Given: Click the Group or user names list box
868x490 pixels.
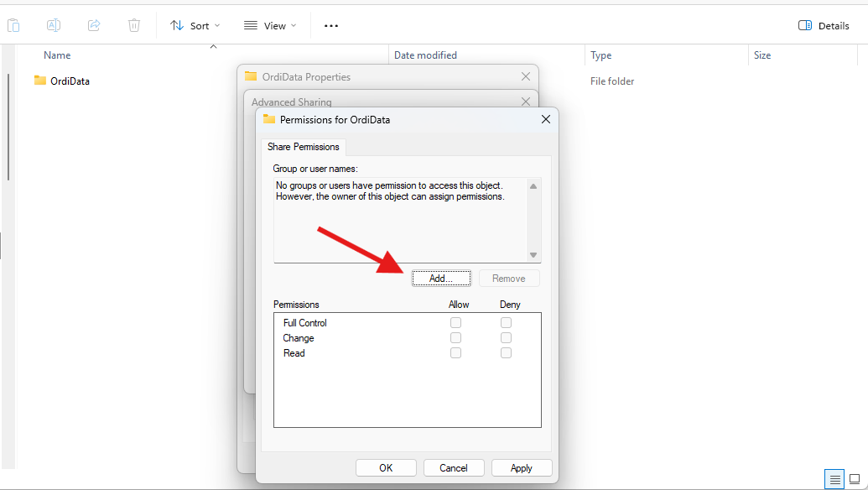Looking at the screenshot, I should pos(408,221).
